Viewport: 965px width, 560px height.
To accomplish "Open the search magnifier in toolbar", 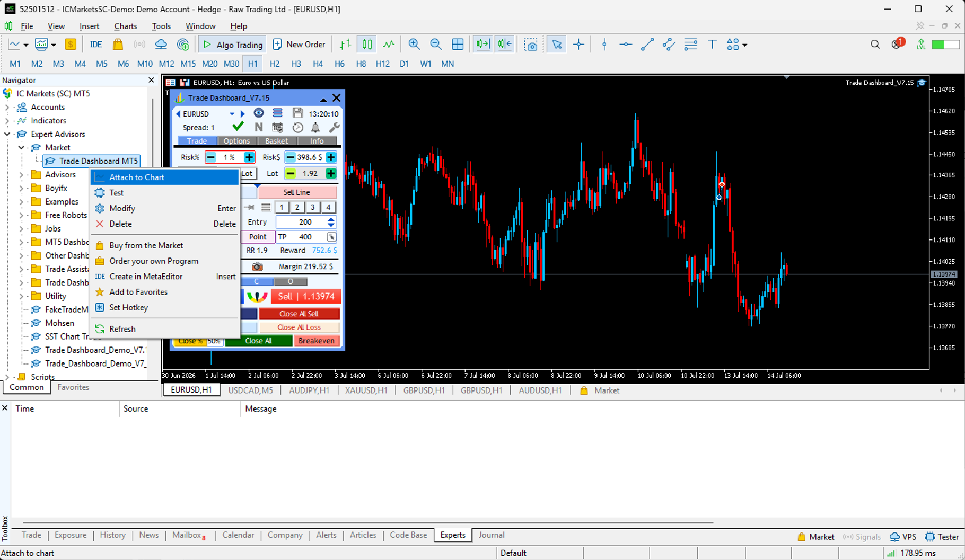I will [875, 45].
